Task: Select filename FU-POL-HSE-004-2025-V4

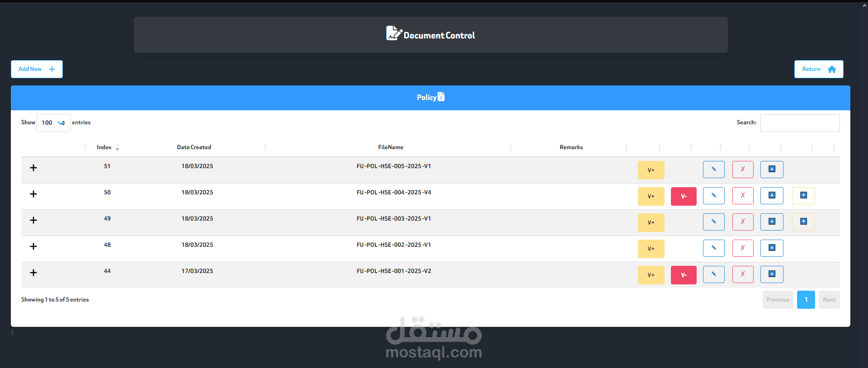Action: click(x=394, y=193)
